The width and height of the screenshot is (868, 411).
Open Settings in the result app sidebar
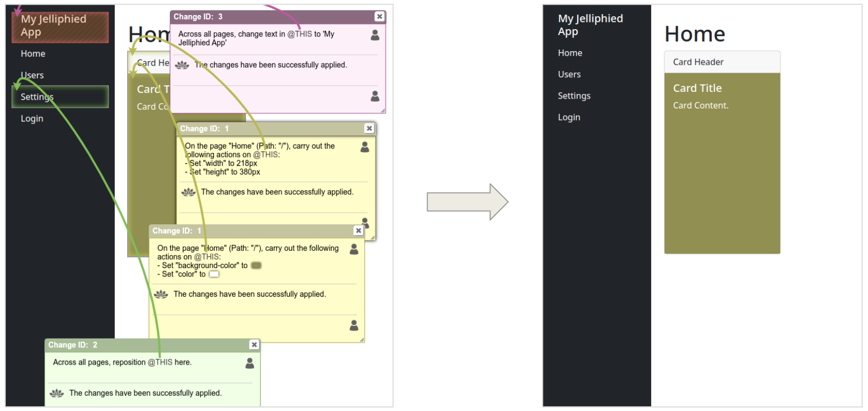click(x=574, y=95)
